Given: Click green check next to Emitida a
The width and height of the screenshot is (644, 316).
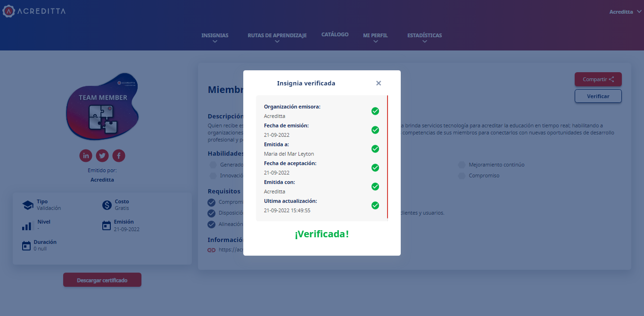Looking at the screenshot, I should pyautogui.click(x=375, y=149).
